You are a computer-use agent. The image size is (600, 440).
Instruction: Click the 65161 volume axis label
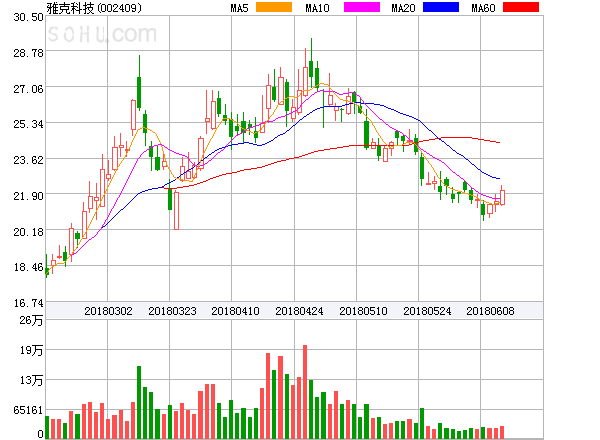(28, 410)
